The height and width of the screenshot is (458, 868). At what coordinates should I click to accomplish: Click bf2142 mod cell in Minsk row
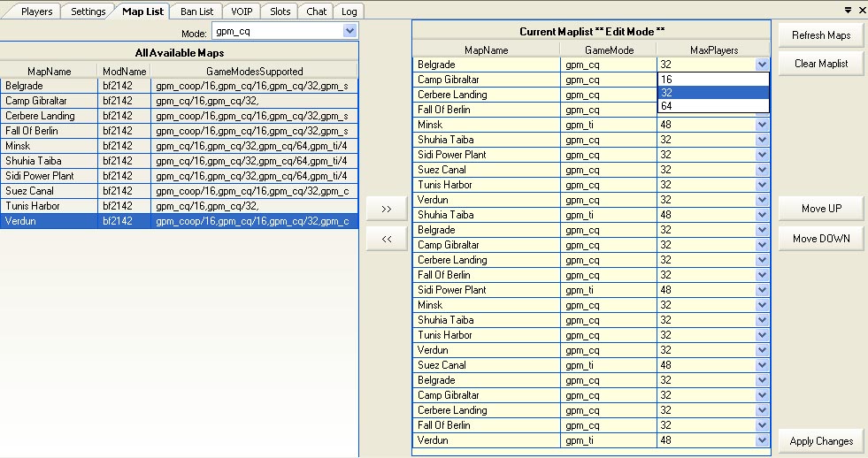click(x=124, y=146)
